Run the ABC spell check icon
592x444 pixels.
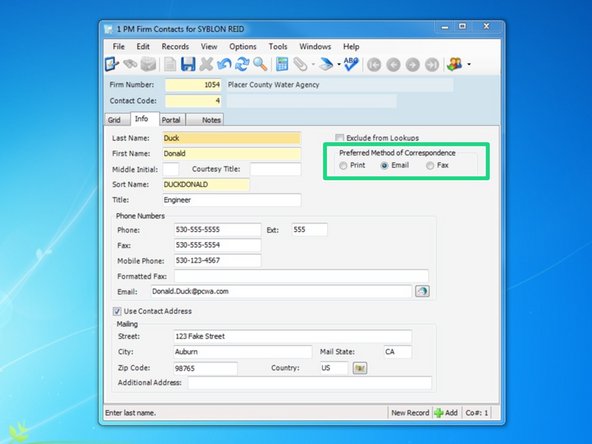tap(351, 64)
